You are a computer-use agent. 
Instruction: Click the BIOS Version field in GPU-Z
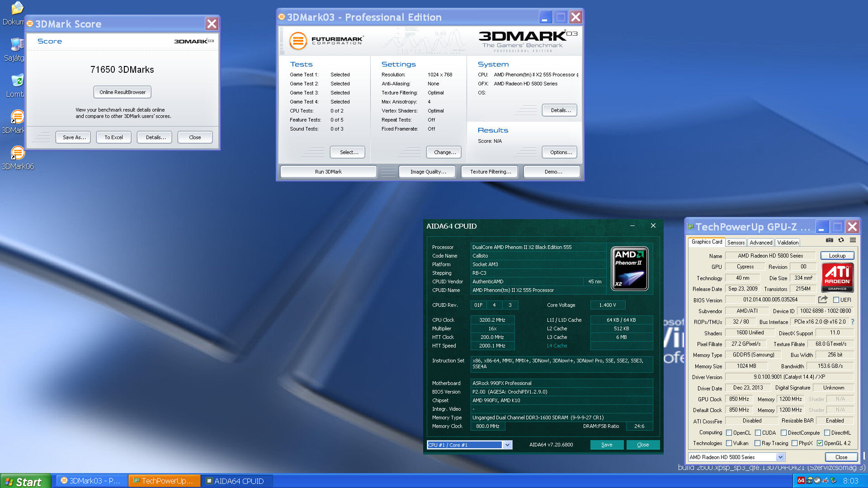pyautogui.click(x=770, y=300)
